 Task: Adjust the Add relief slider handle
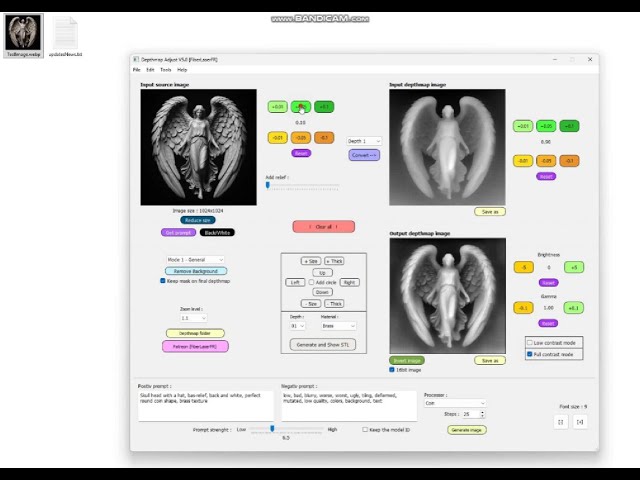(x=268, y=185)
